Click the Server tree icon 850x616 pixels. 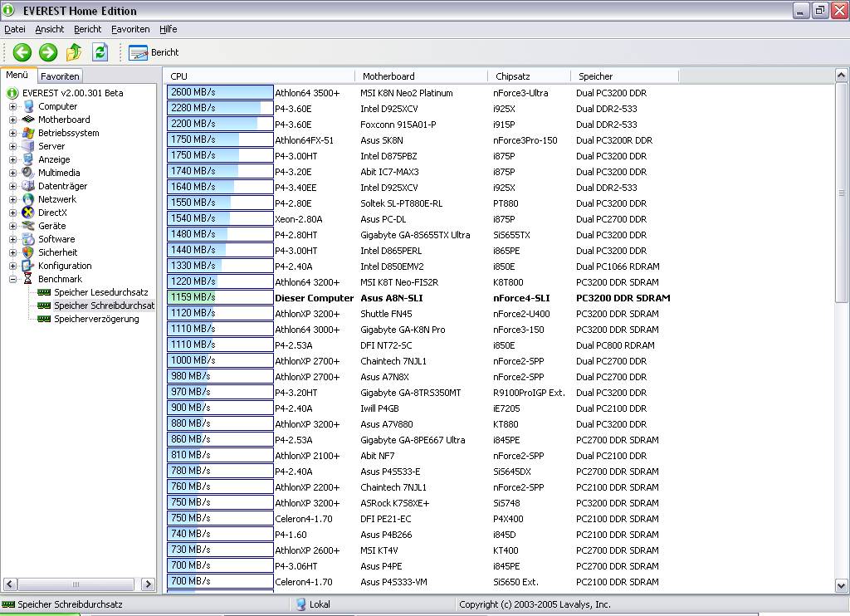pos(28,146)
